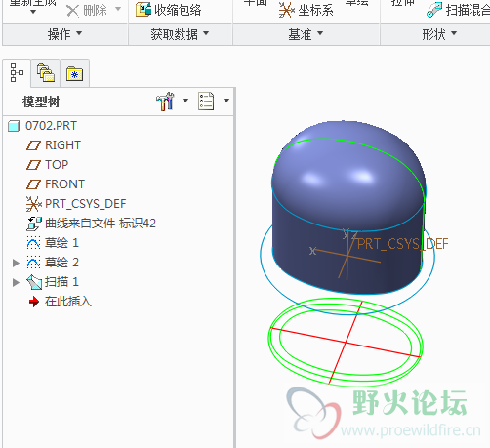Viewport: 490px width, 448px height.
Task: Click the 收缩包络 shrinkwrap icon
Action: [x=143, y=10]
